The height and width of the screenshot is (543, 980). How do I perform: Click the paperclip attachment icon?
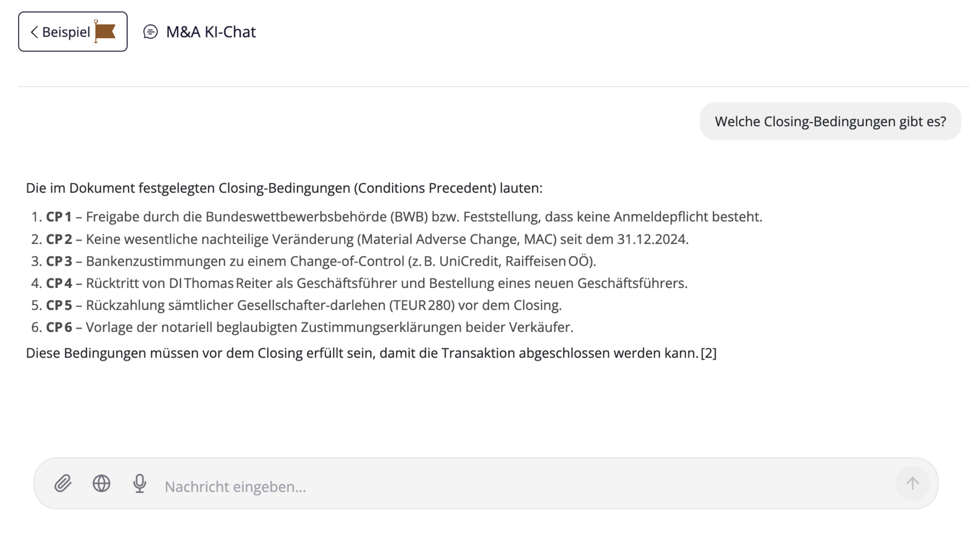point(63,483)
